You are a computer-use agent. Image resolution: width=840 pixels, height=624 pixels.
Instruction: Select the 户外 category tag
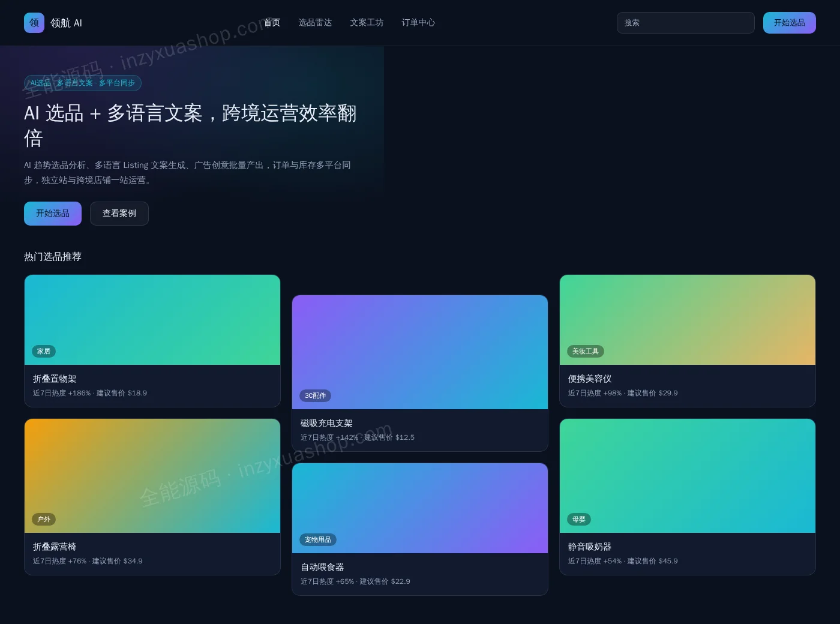[44, 520]
